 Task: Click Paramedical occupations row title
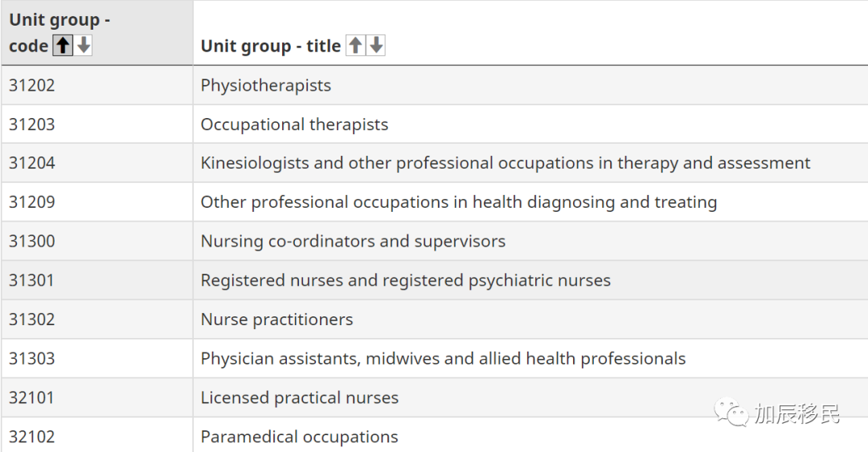click(299, 437)
